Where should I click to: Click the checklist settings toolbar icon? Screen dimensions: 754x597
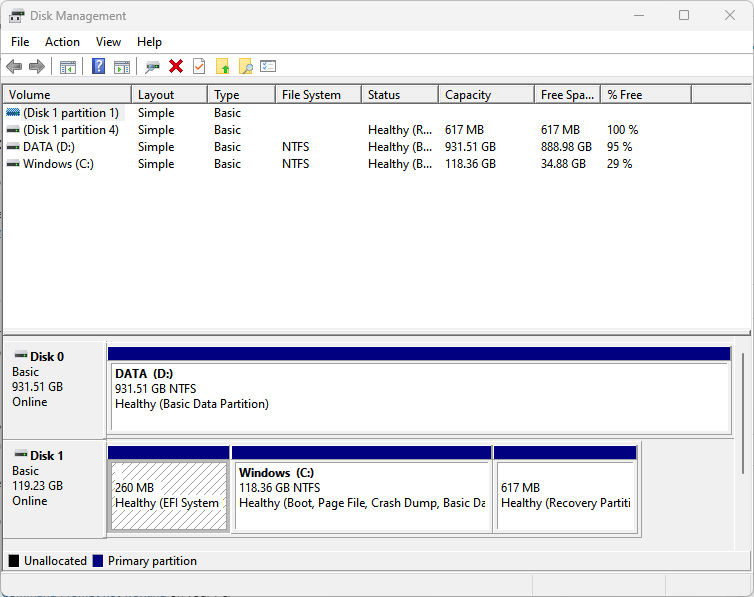(268, 67)
